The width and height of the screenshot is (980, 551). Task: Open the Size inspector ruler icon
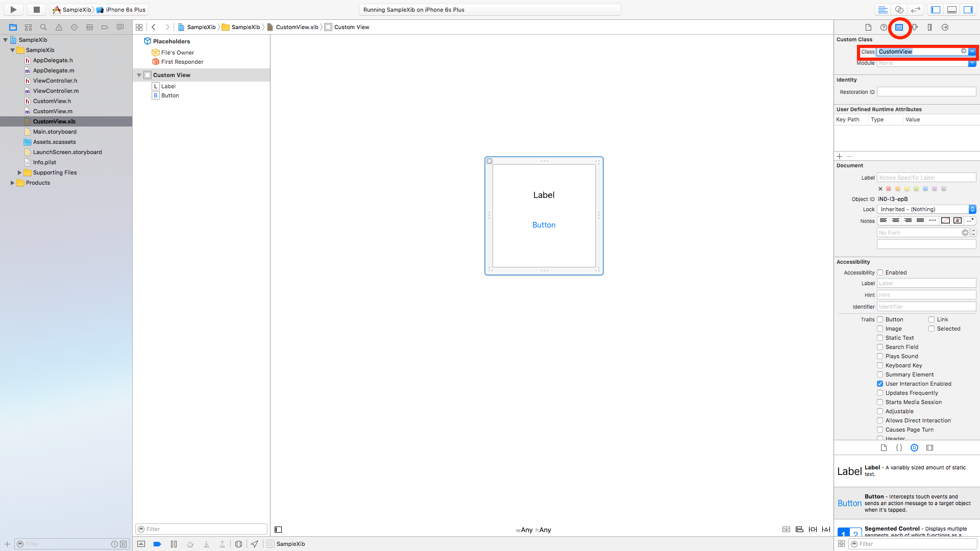point(930,28)
